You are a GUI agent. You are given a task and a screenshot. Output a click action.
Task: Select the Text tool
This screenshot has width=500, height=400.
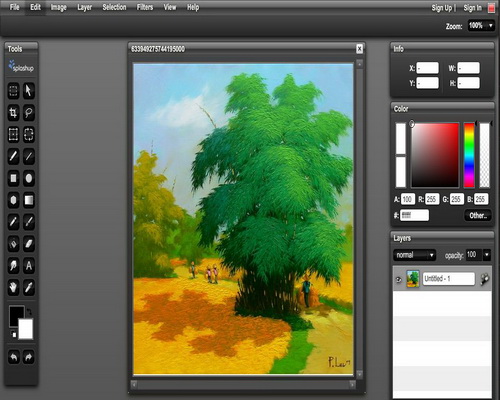point(29,266)
